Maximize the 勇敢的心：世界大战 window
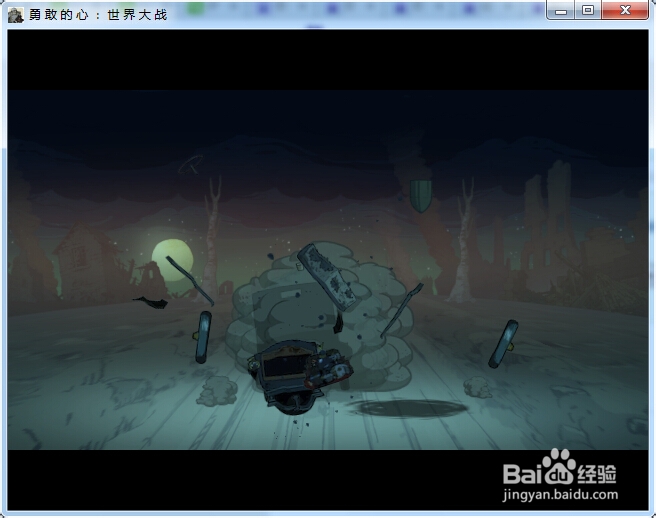656x518 pixels. 588,10
